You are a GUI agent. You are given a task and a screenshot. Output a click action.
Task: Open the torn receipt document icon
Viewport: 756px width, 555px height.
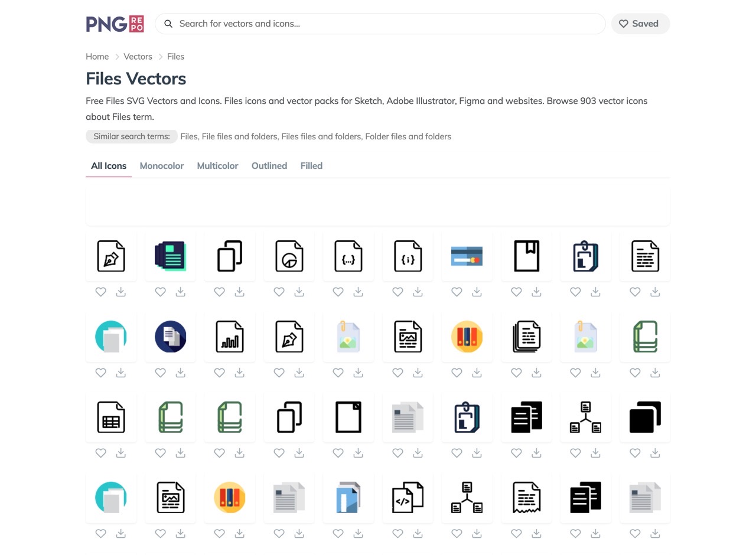(x=526, y=497)
